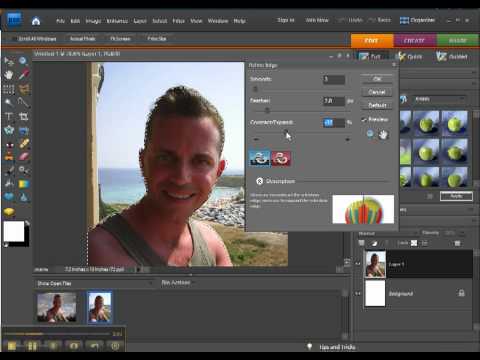
Task: Select the Move tool
Action: point(9,61)
